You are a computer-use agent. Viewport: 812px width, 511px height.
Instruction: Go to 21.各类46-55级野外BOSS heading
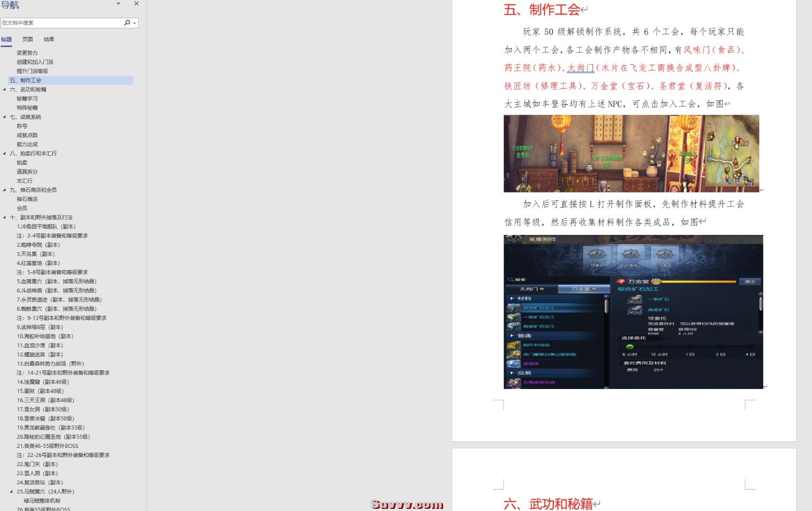[x=48, y=446]
